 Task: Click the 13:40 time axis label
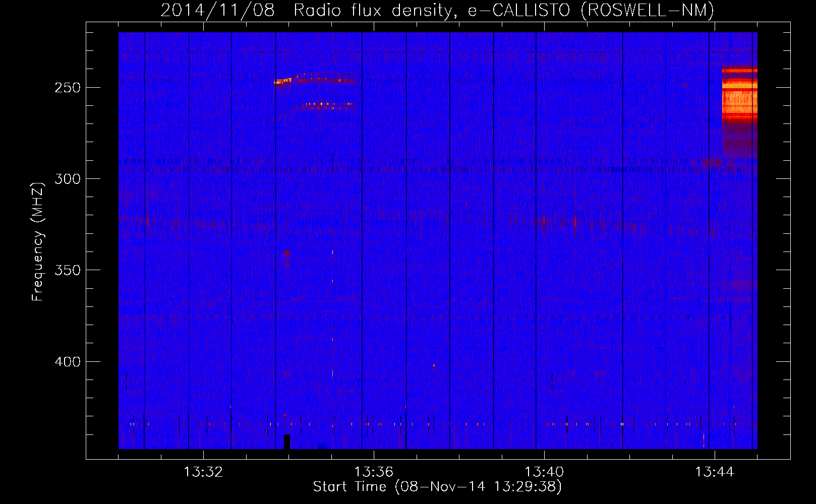point(544,472)
